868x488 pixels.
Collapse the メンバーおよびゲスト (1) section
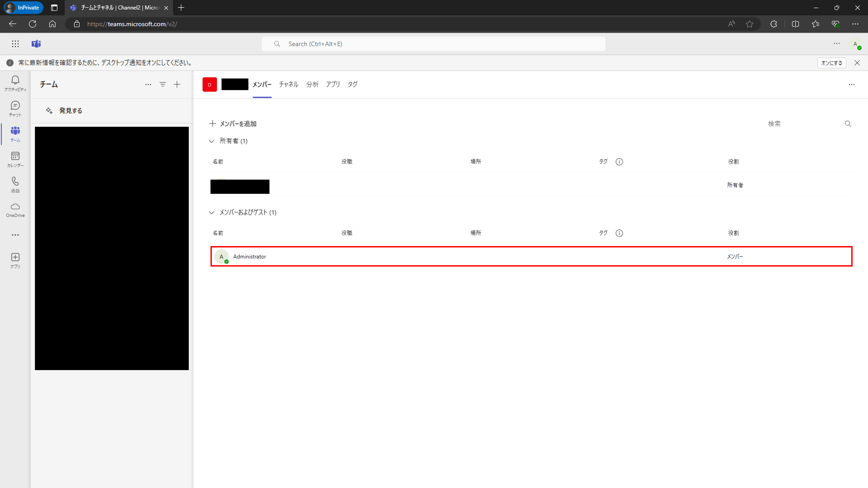pyautogui.click(x=212, y=213)
